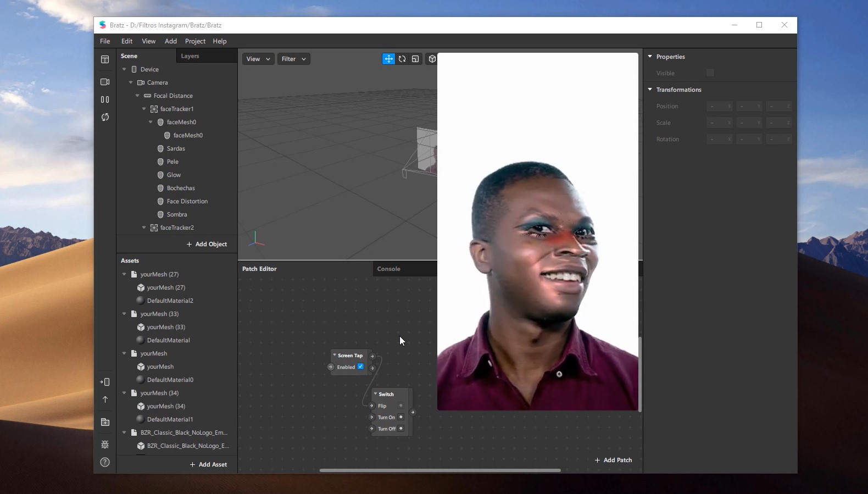Click the restart/refresh icon in left sidebar

105,117
